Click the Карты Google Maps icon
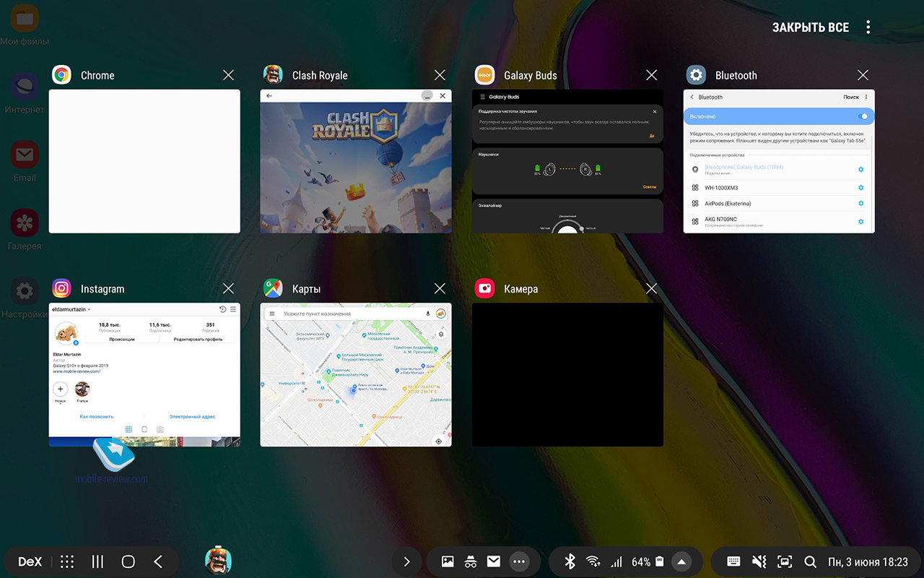The height and width of the screenshot is (578, 924). click(x=273, y=289)
